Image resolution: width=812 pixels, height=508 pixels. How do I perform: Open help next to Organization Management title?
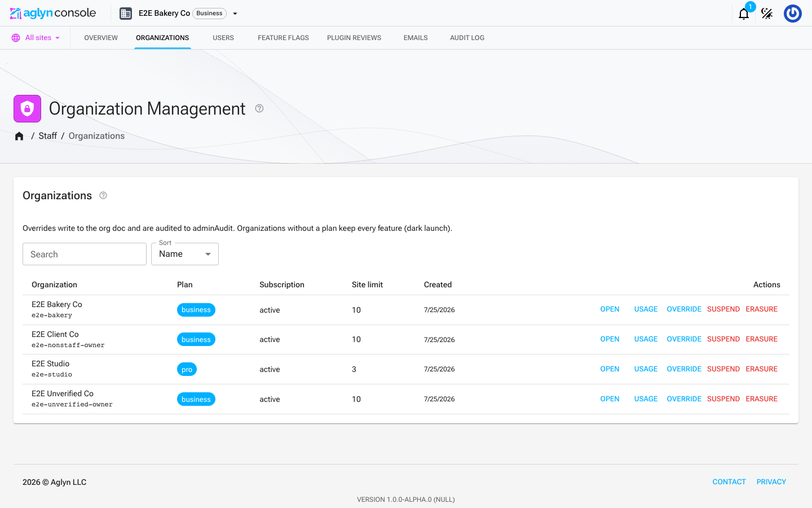pos(259,108)
